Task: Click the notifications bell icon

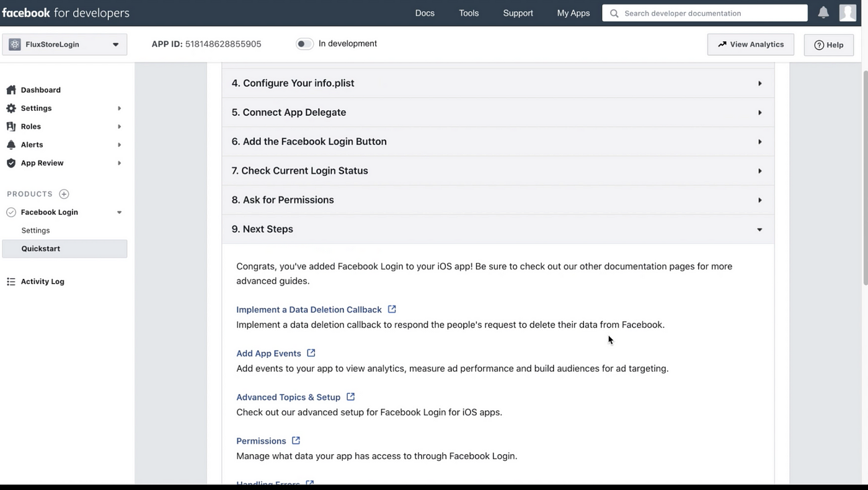Action: [x=823, y=12]
